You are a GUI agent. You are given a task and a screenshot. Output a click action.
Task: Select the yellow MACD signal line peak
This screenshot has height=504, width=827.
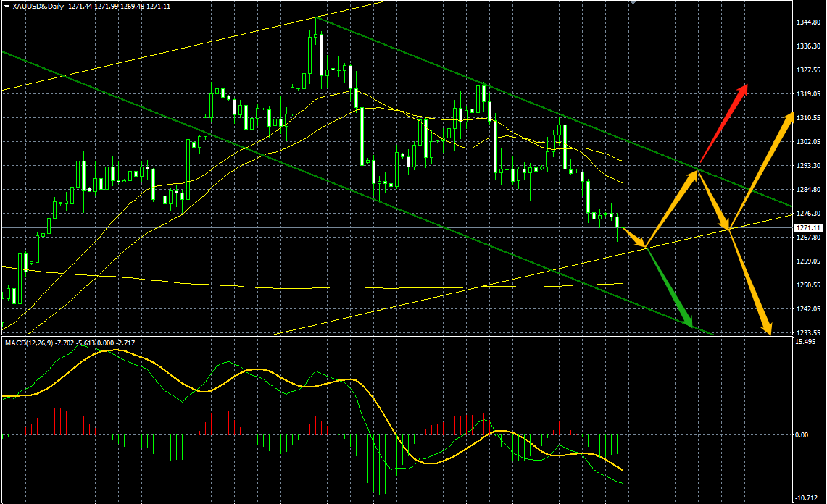tap(106, 350)
